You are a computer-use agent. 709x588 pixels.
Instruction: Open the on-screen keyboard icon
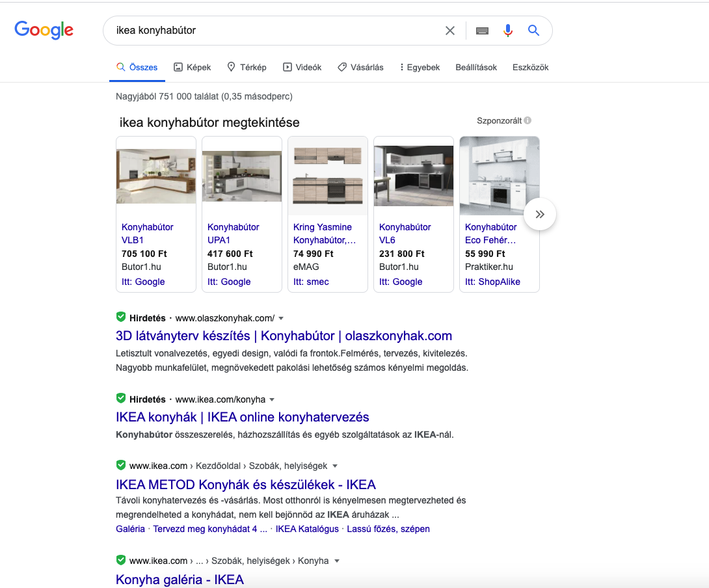[482, 31]
